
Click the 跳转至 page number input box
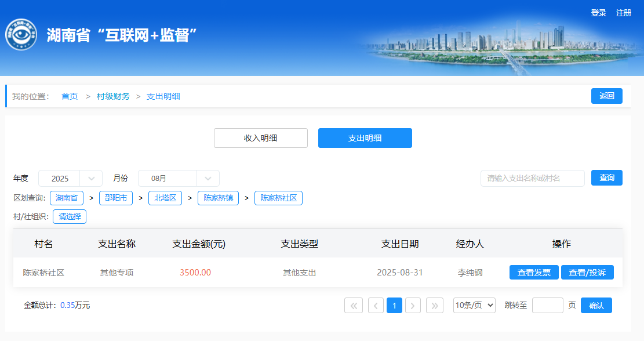[547, 306]
